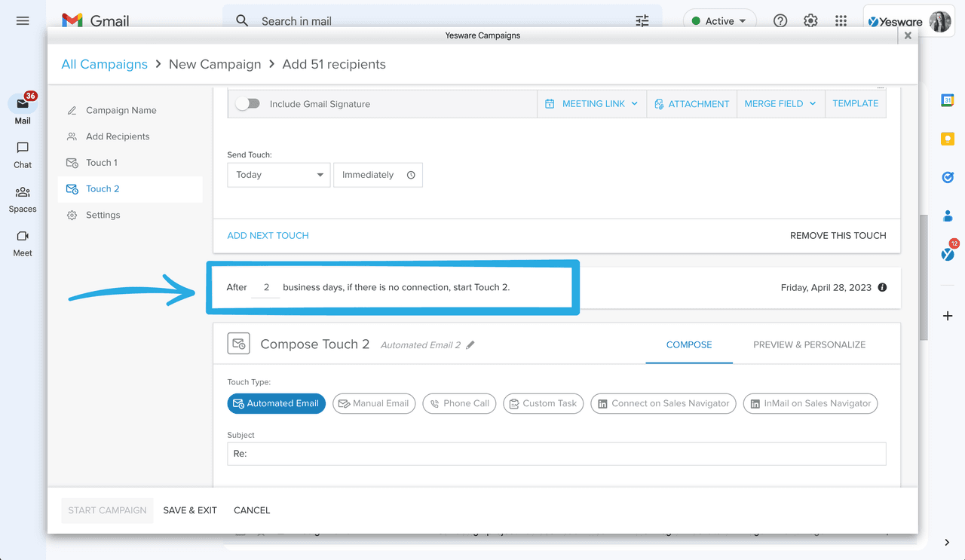Rename Automated Email 2 using pencil icon

pyautogui.click(x=470, y=343)
